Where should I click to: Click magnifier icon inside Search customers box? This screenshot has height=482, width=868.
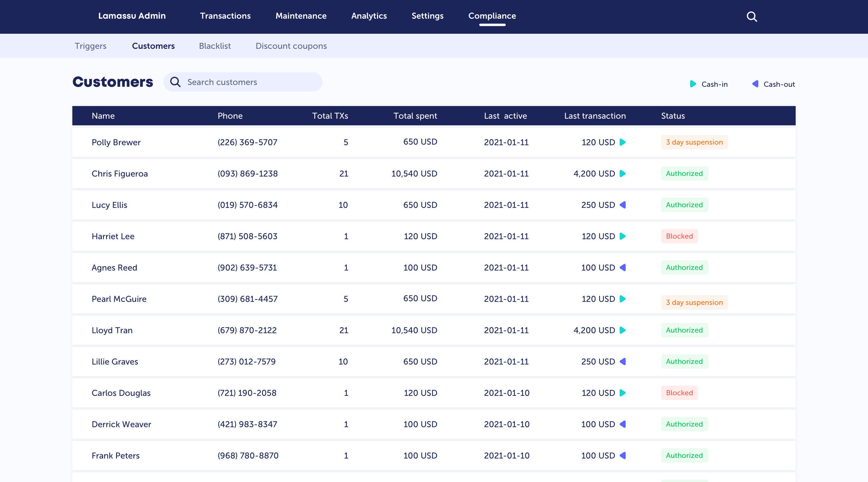(175, 82)
